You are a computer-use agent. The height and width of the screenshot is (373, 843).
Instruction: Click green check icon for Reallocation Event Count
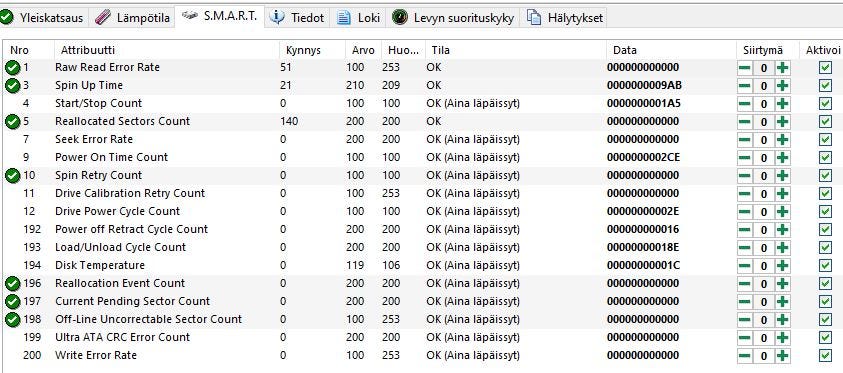[12, 283]
